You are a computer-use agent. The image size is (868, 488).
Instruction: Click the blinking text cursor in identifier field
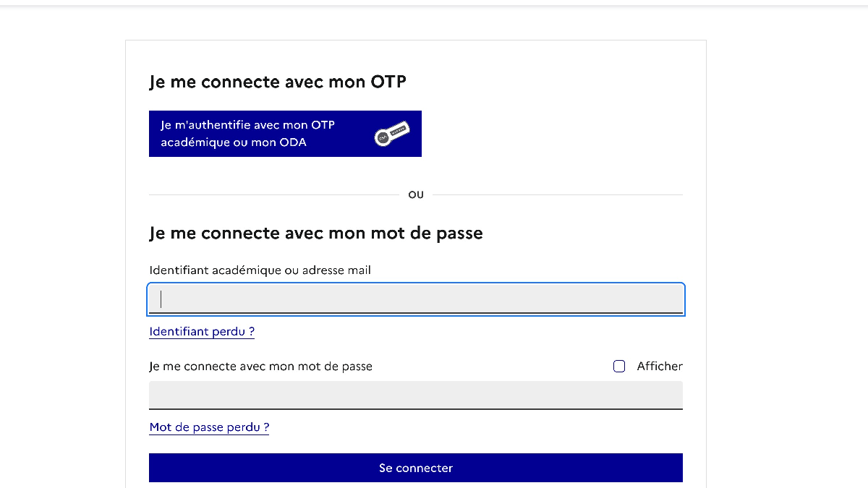click(161, 299)
